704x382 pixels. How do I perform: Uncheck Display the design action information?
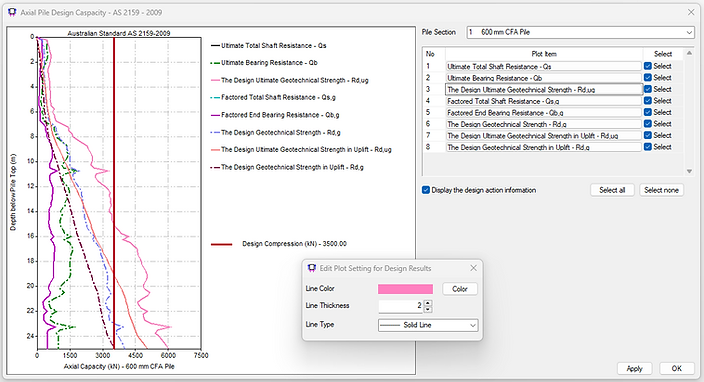[x=426, y=190]
